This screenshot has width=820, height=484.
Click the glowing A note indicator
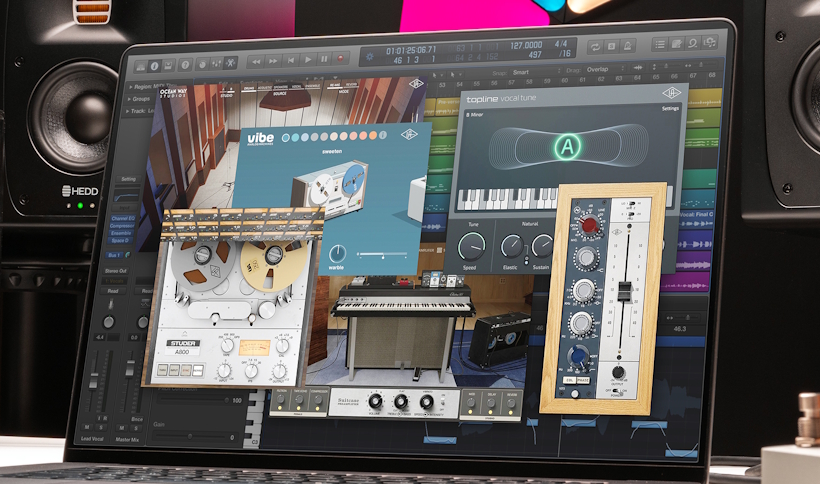click(x=567, y=146)
